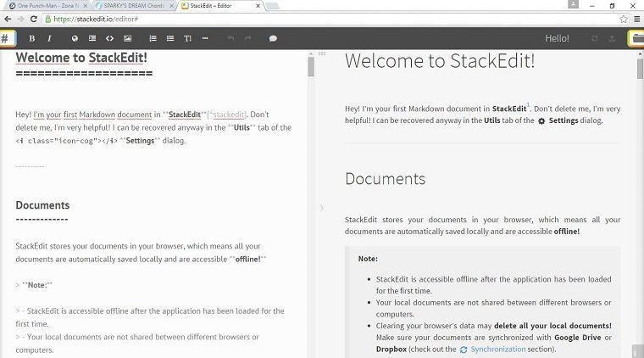Bookmark this page with star icon
Image resolution: width=644 pixels, height=358 pixels.
624,19
